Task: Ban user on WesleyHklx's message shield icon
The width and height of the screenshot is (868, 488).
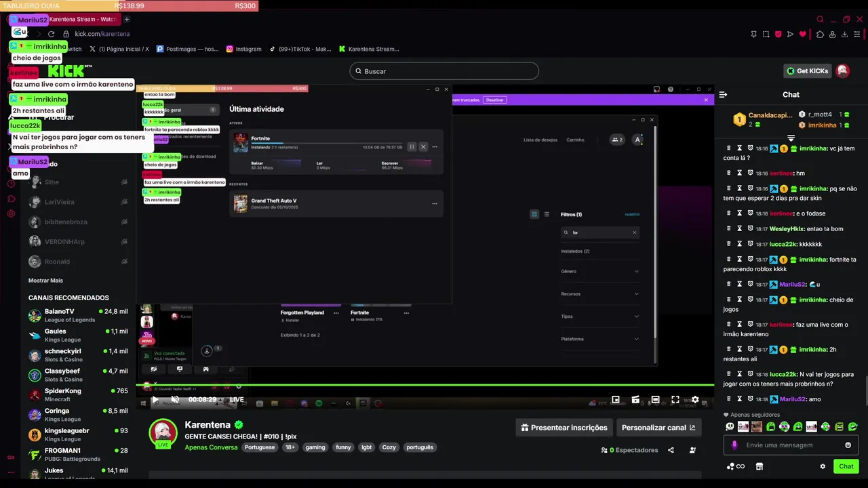Action: pos(751,228)
